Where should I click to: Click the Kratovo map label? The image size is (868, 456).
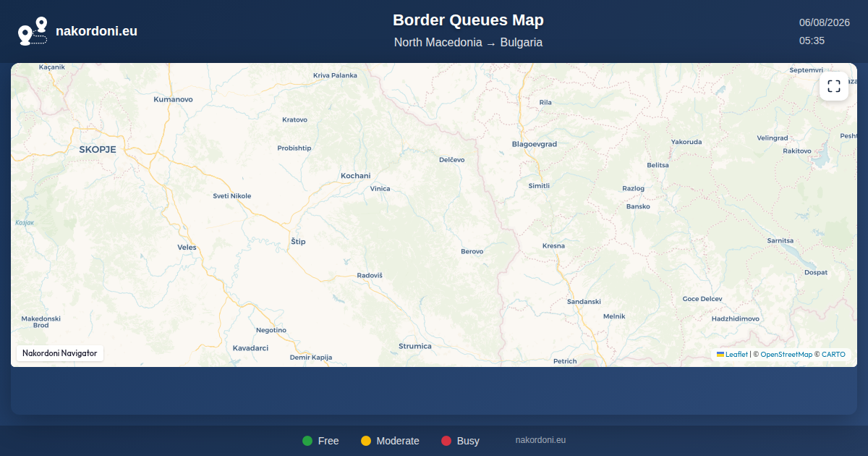[294, 119]
